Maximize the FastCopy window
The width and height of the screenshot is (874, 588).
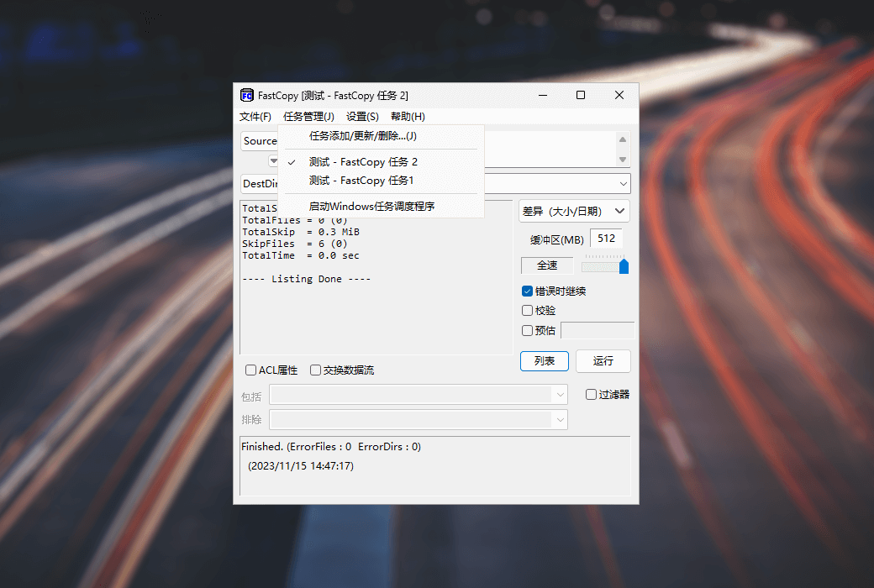(x=580, y=96)
